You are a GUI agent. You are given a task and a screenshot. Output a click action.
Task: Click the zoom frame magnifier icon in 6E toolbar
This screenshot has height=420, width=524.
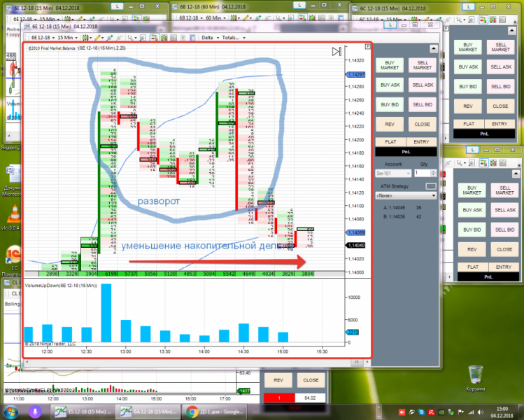(142, 38)
